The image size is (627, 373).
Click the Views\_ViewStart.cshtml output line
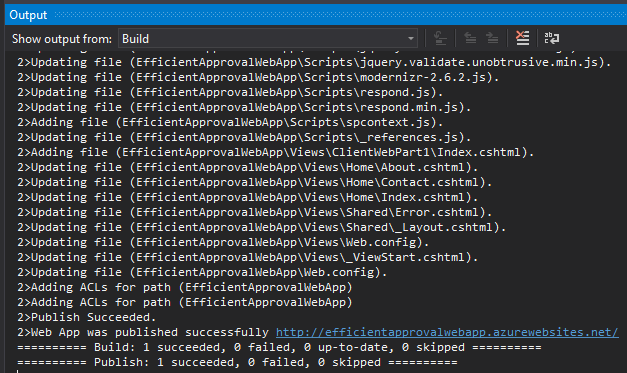click(x=248, y=257)
